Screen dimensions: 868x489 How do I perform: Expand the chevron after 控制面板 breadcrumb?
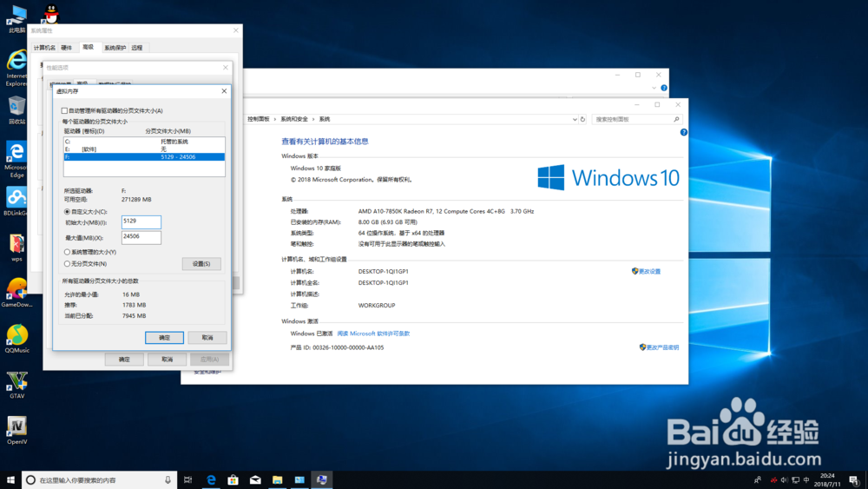tap(274, 119)
